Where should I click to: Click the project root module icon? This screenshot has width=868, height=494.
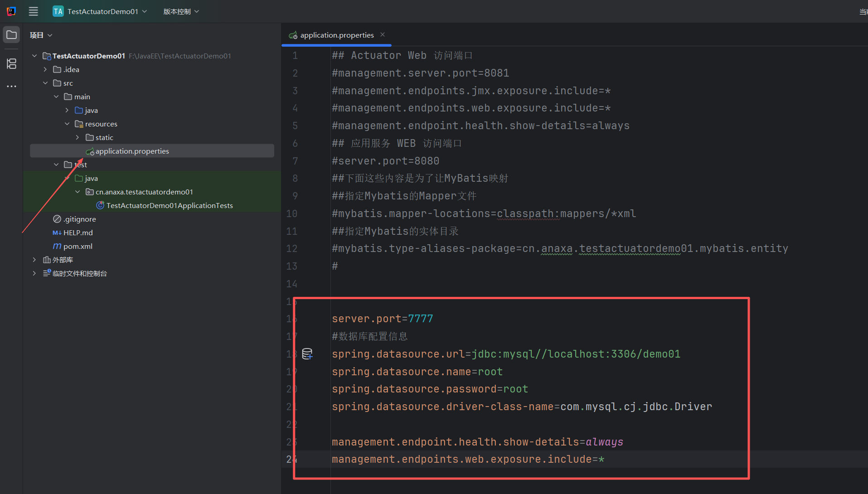[x=47, y=56]
